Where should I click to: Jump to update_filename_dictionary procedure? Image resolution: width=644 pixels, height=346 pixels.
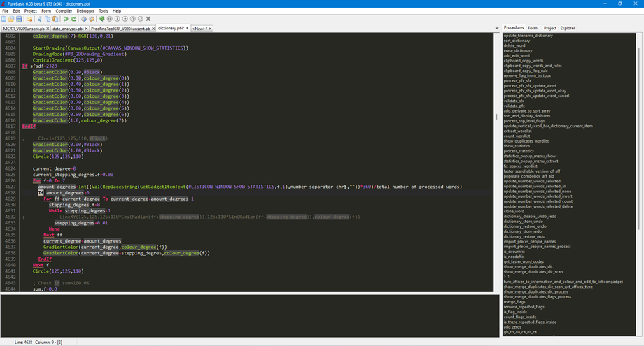[528, 36]
